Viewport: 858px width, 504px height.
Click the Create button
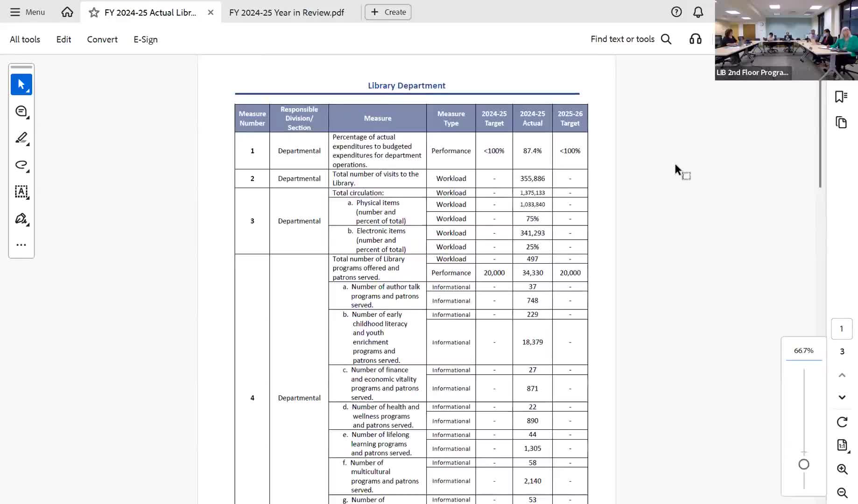(x=388, y=12)
